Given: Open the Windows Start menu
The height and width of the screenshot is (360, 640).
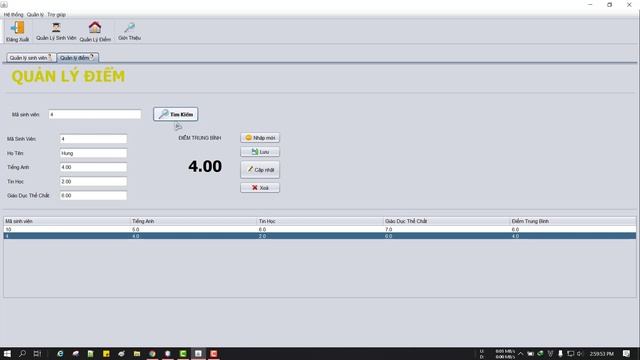Looking at the screenshot, I should point(7,353).
